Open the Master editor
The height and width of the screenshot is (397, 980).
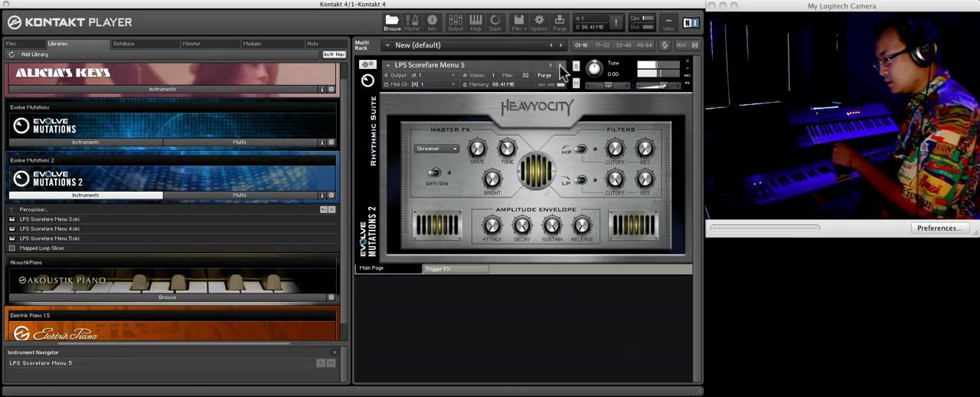412,22
